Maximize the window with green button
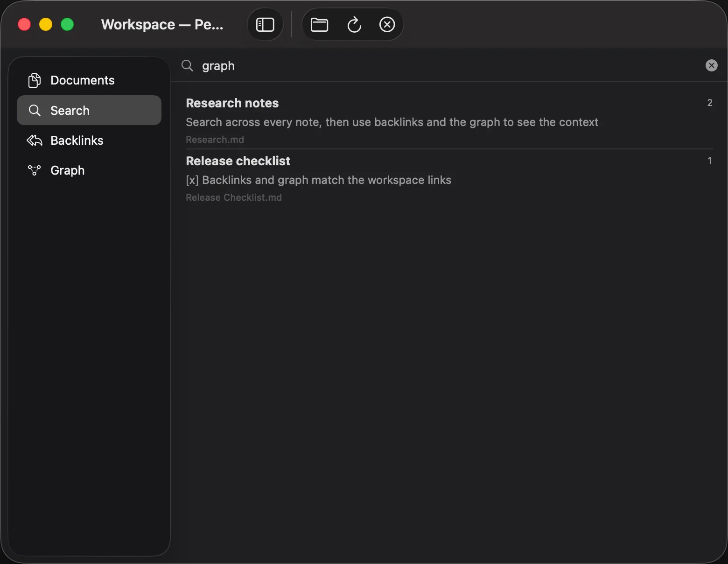This screenshot has width=728, height=564. coord(67,24)
